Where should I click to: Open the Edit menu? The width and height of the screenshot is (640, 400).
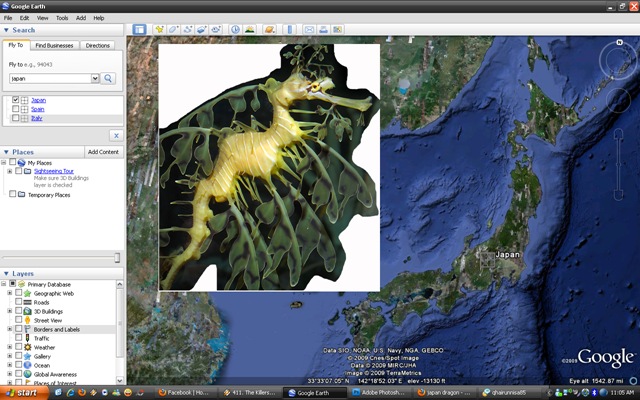(24, 18)
